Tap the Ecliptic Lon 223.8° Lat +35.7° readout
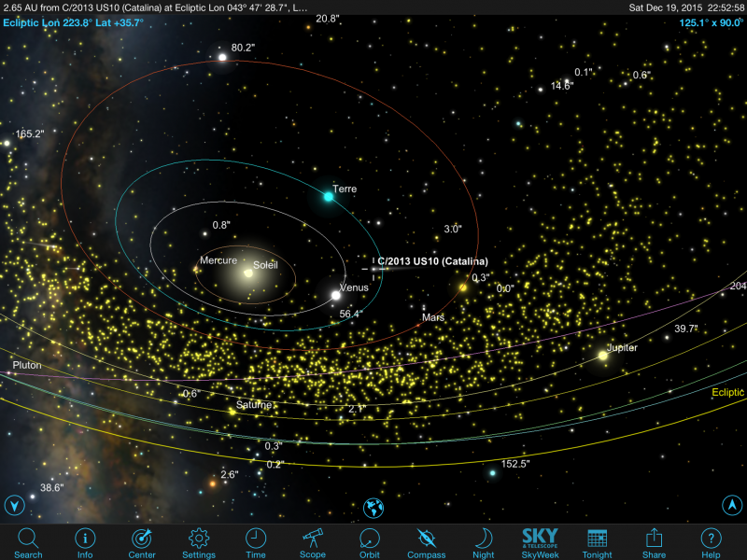 pyautogui.click(x=74, y=22)
